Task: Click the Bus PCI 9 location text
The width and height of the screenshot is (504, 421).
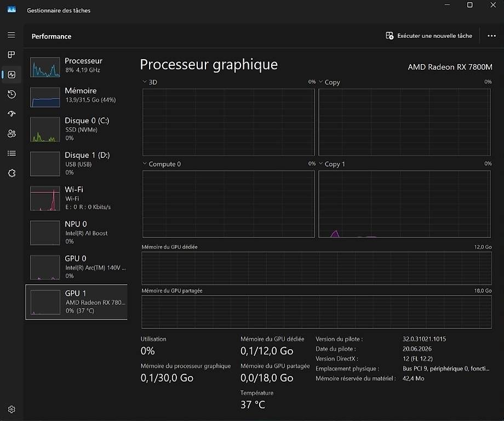Action: point(446,368)
